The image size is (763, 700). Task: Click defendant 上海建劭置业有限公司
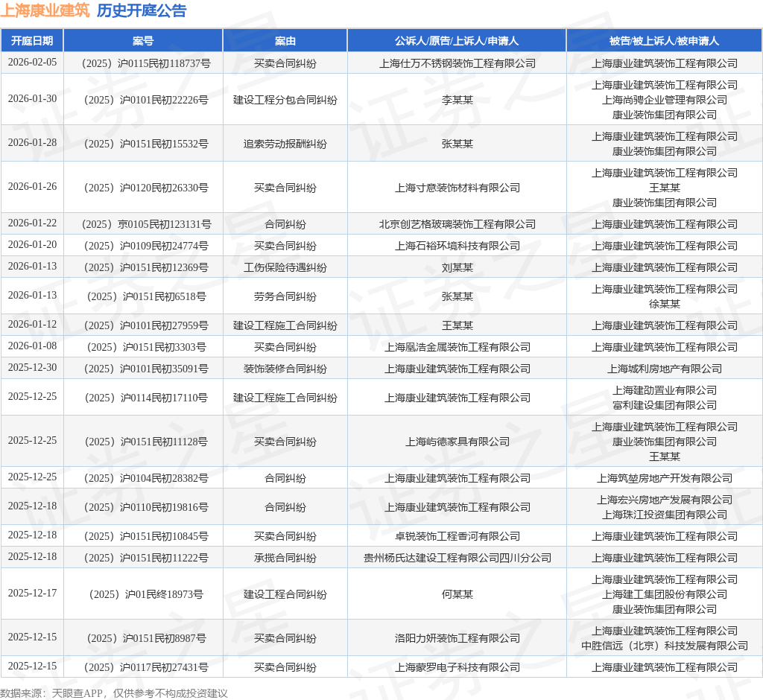pos(664,390)
